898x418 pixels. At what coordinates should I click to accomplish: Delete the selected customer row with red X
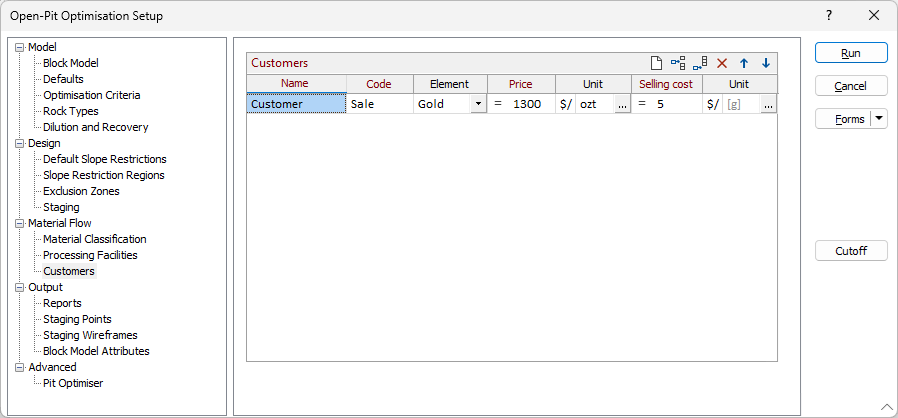(722, 63)
